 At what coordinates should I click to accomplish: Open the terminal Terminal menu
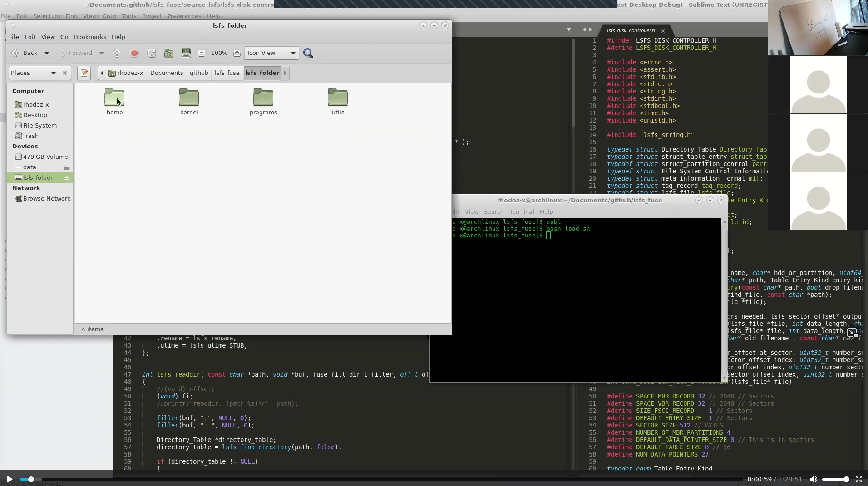click(521, 211)
